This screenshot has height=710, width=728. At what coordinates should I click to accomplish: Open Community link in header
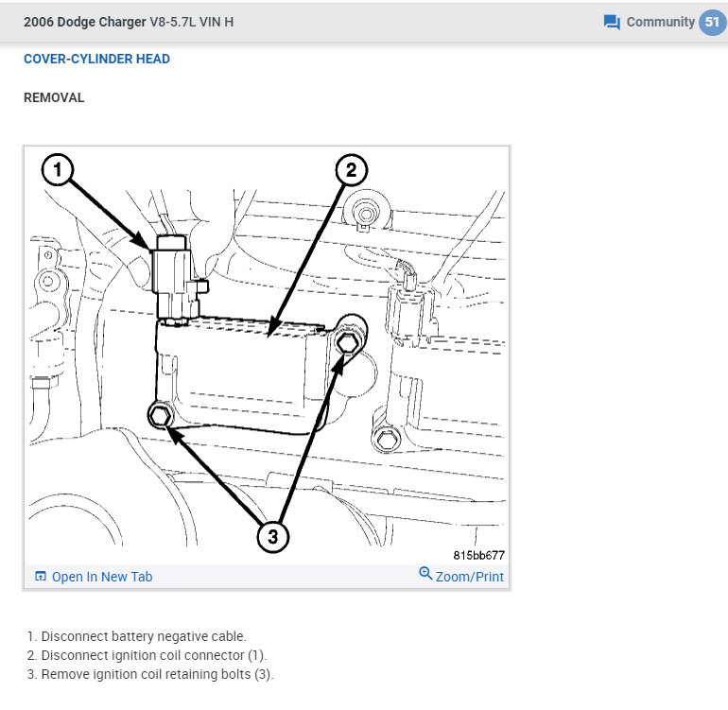pyautogui.click(x=660, y=22)
